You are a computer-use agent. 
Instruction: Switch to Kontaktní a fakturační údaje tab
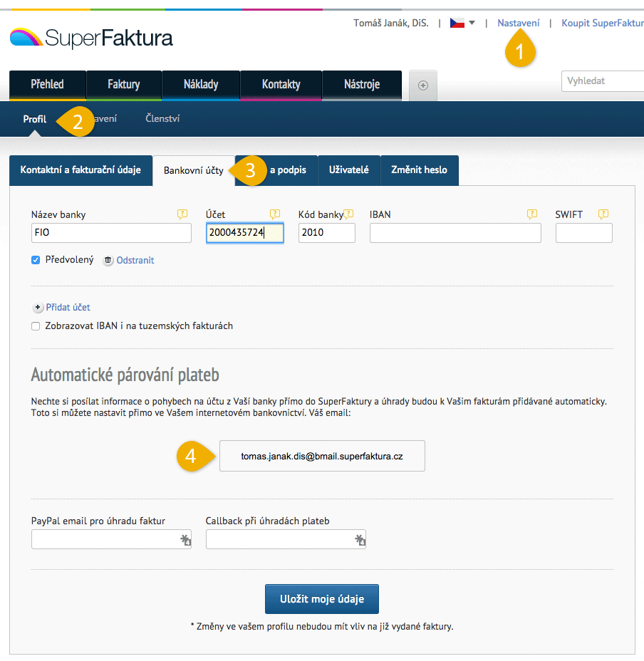pyautogui.click(x=80, y=170)
